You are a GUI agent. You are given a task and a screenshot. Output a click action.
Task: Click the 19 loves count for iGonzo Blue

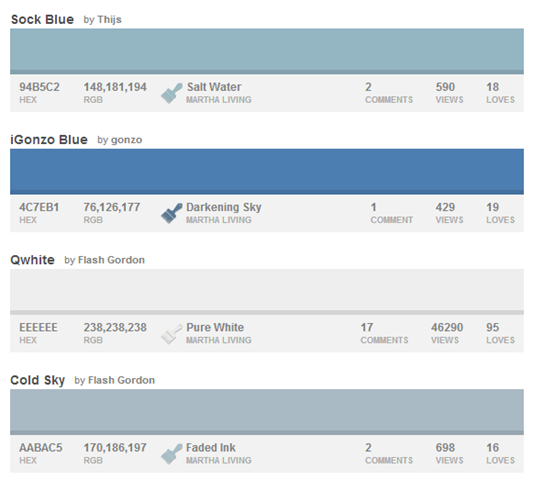coord(500,213)
